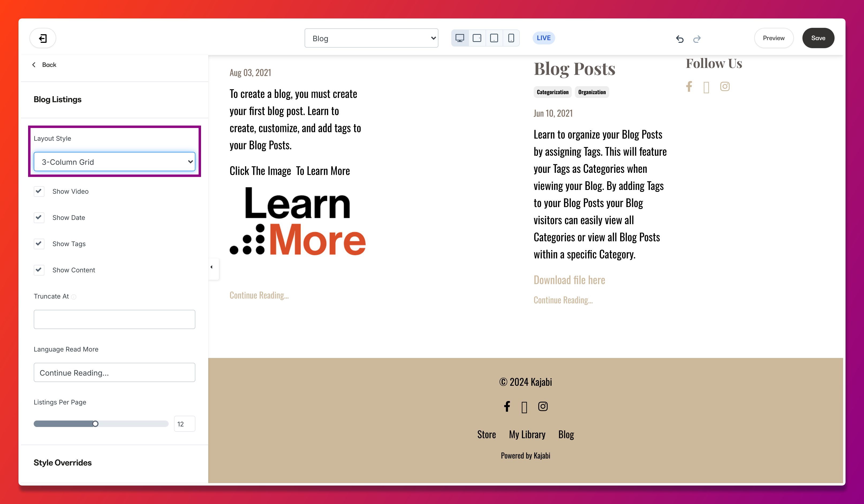This screenshot has width=864, height=504.
Task: Click the © 2024 Kajabi text
Action: tap(525, 382)
